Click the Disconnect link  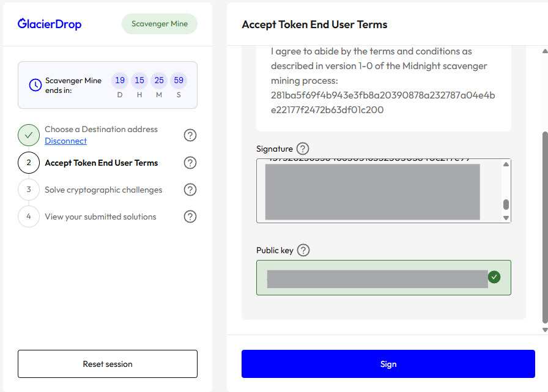click(65, 141)
